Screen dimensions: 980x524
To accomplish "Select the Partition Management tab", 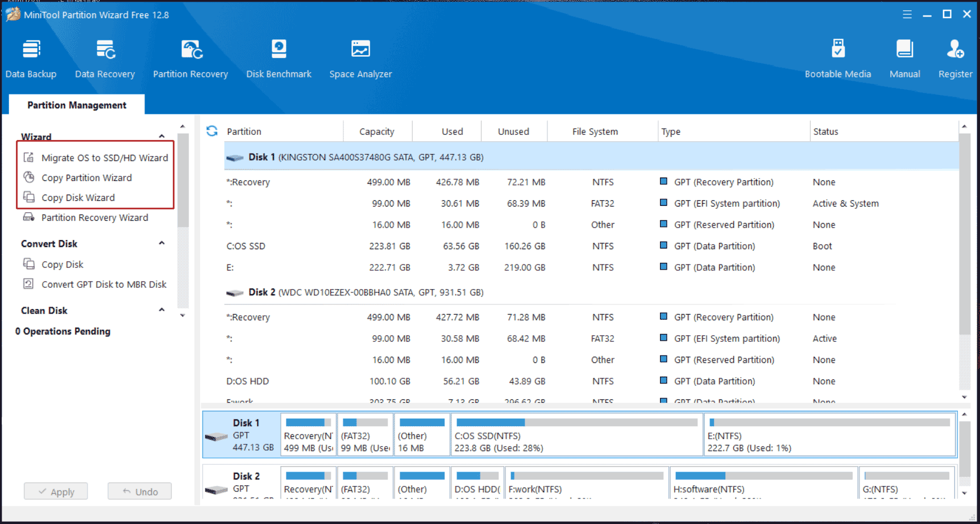I will pos(77,105).
